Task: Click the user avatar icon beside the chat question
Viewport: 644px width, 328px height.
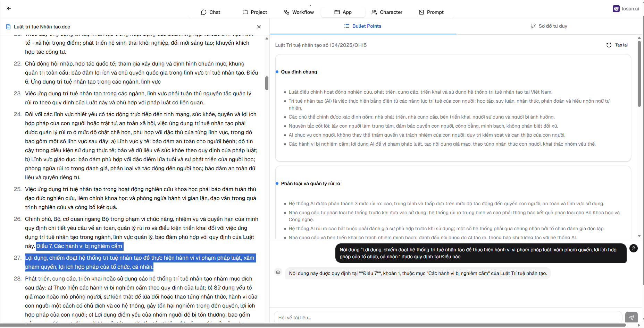Action: click(634, 248)
